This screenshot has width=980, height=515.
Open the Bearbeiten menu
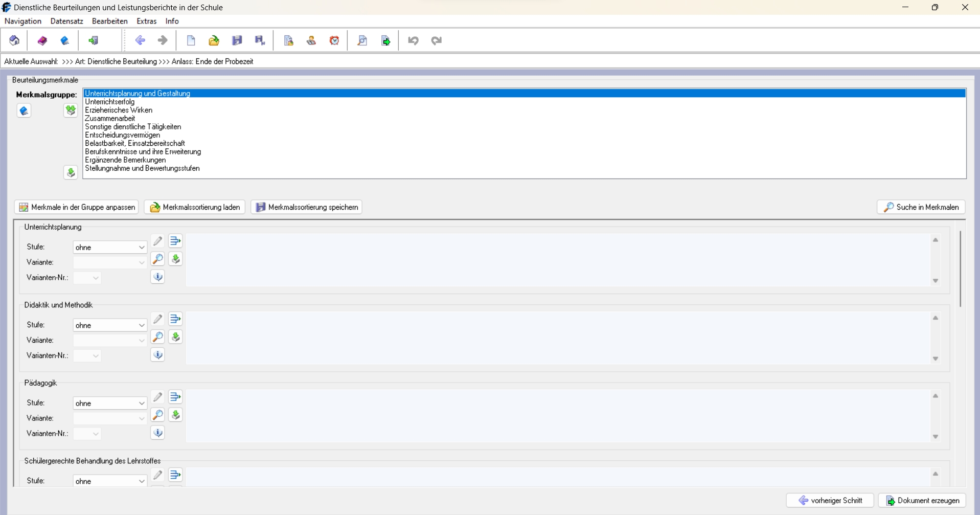(x=110, y=21)
